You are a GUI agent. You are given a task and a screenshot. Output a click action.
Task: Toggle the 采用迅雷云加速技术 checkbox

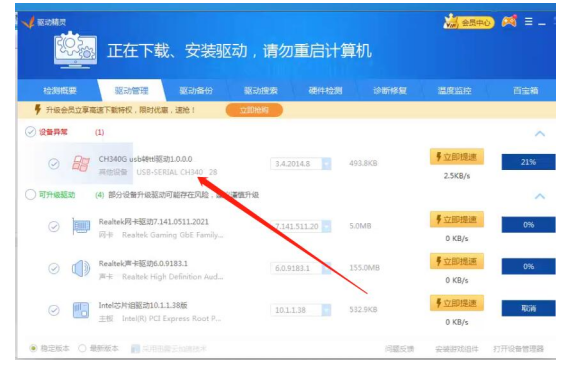click(x=135, y=349)
